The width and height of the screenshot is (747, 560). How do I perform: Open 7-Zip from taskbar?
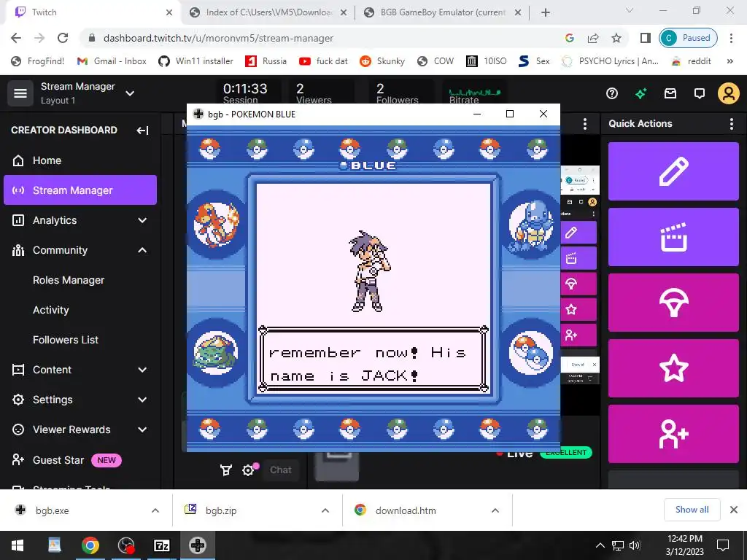point(162,545)
